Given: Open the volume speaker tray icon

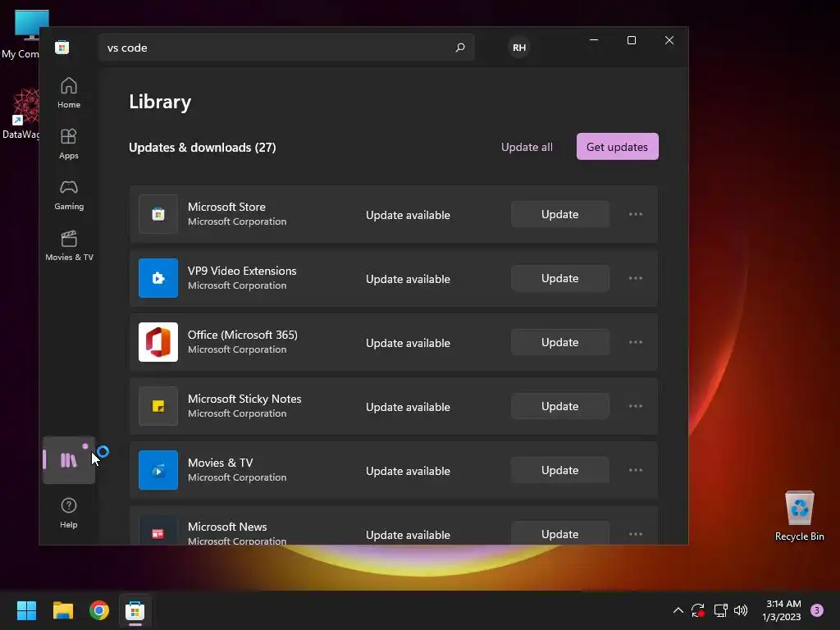Looking at the screenshot, I should click(741, 610).
